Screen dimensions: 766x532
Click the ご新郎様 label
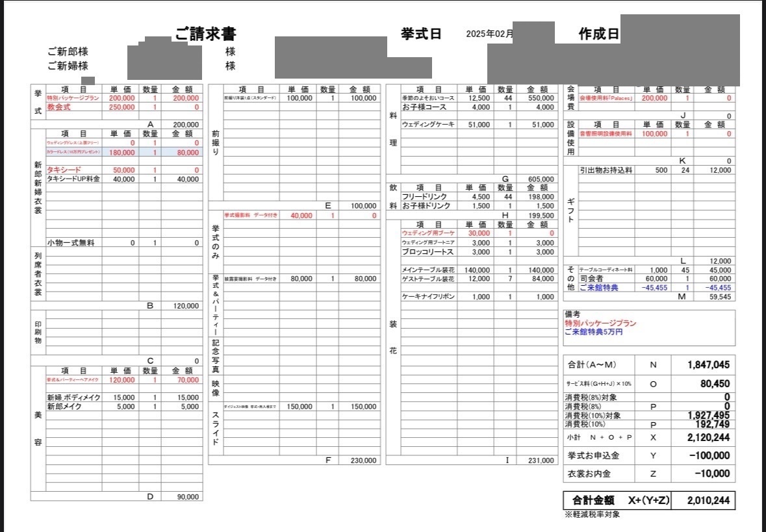coord(68,52)
